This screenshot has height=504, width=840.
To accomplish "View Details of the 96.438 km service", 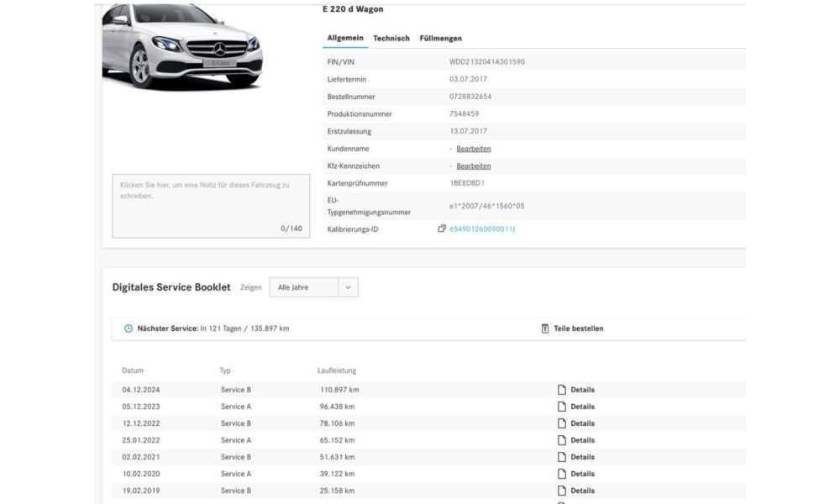I will (582, 407).
